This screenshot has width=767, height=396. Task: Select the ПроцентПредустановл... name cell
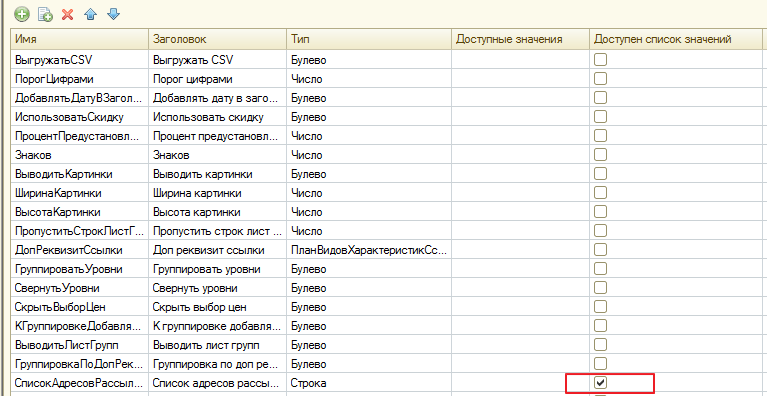[x=80, y=136]
